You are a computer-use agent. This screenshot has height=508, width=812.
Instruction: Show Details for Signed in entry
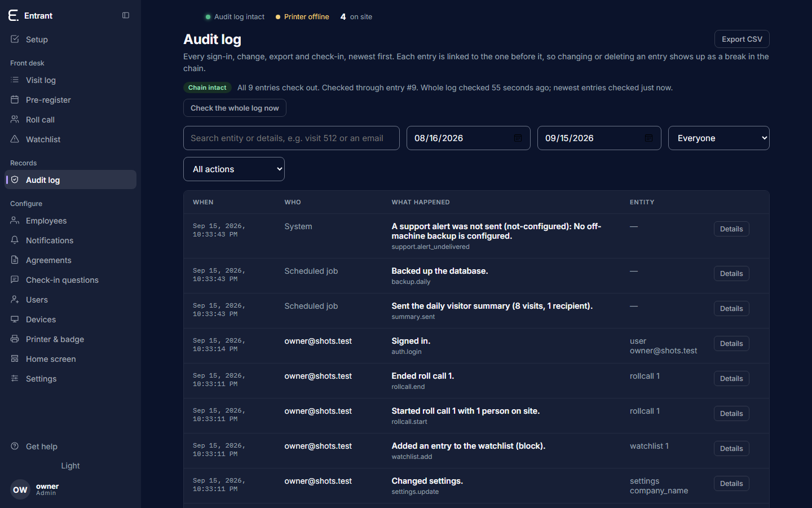731,343
